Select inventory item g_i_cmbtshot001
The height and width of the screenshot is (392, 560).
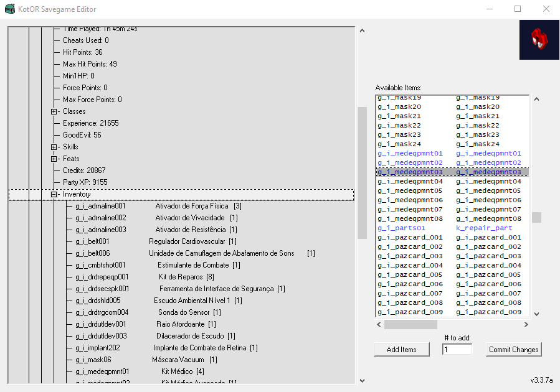158,265
